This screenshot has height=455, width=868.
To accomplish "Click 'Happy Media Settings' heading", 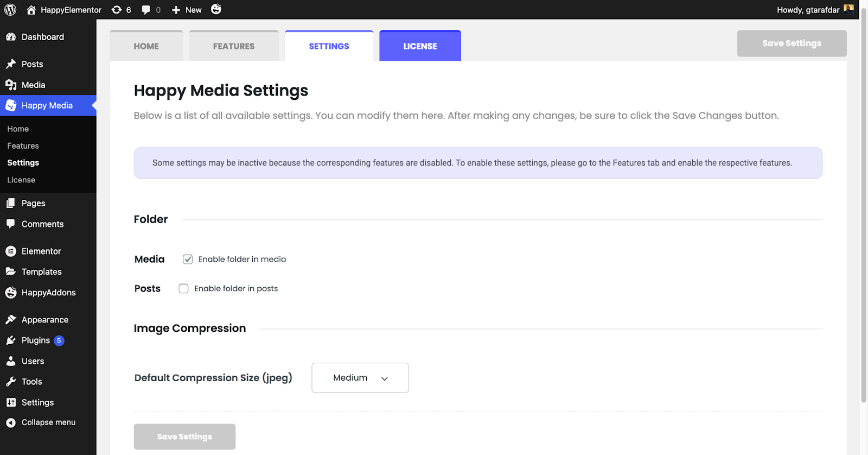I will (221, 90).
